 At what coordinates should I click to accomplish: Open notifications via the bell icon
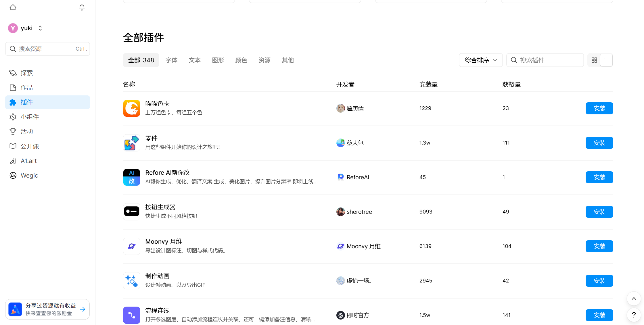click(x=82, y=7)
